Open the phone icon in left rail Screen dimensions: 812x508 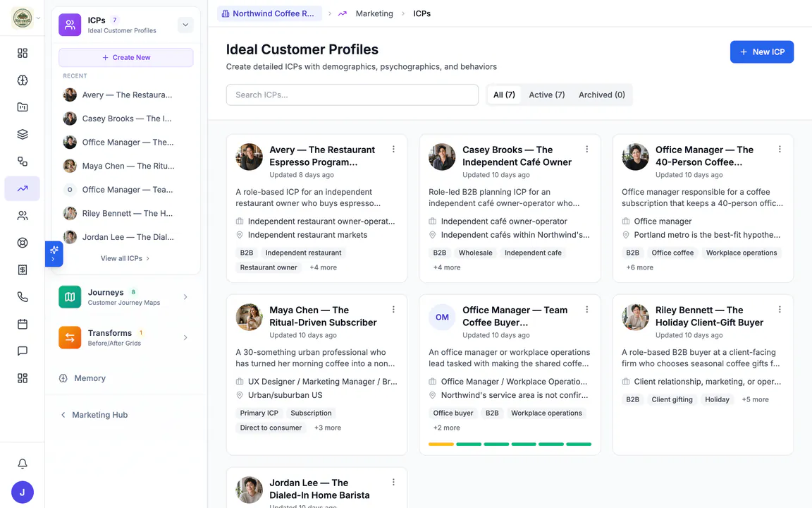[x=23, y=296]
